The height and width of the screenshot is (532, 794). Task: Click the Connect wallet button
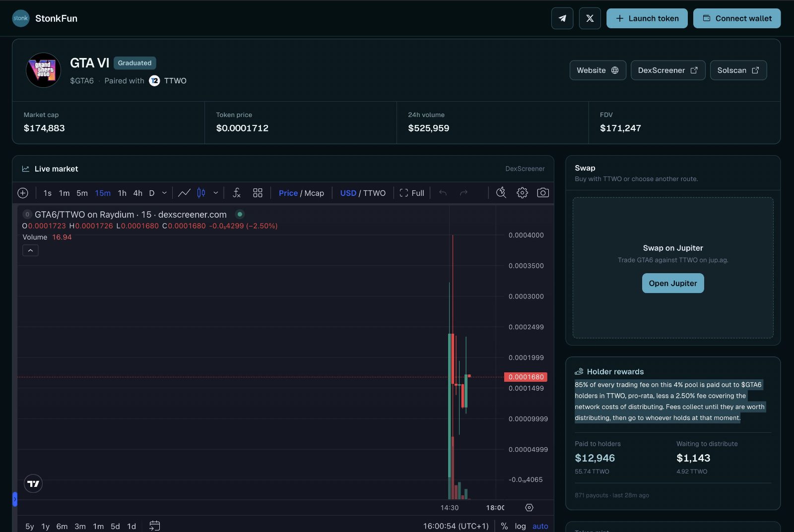737,18
